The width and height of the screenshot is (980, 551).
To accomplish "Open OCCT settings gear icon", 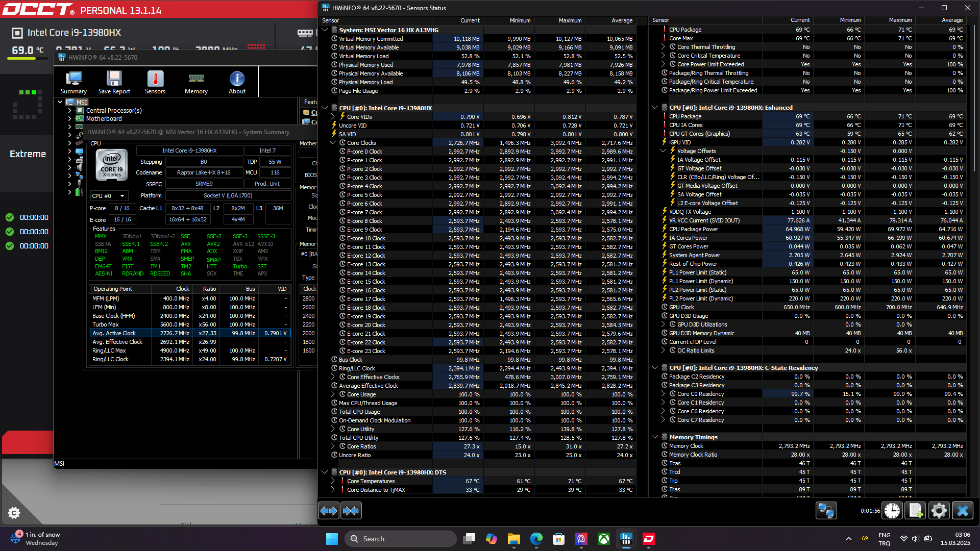I will [14, 513].
